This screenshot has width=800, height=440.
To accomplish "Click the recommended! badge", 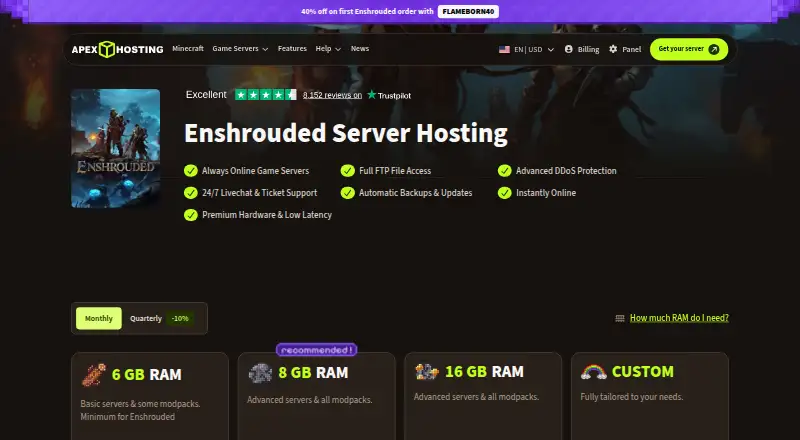I will tap(316, 350).
